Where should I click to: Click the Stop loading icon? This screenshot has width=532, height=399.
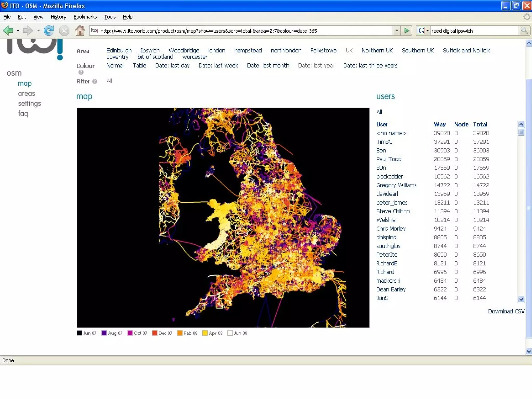(64, 31)
